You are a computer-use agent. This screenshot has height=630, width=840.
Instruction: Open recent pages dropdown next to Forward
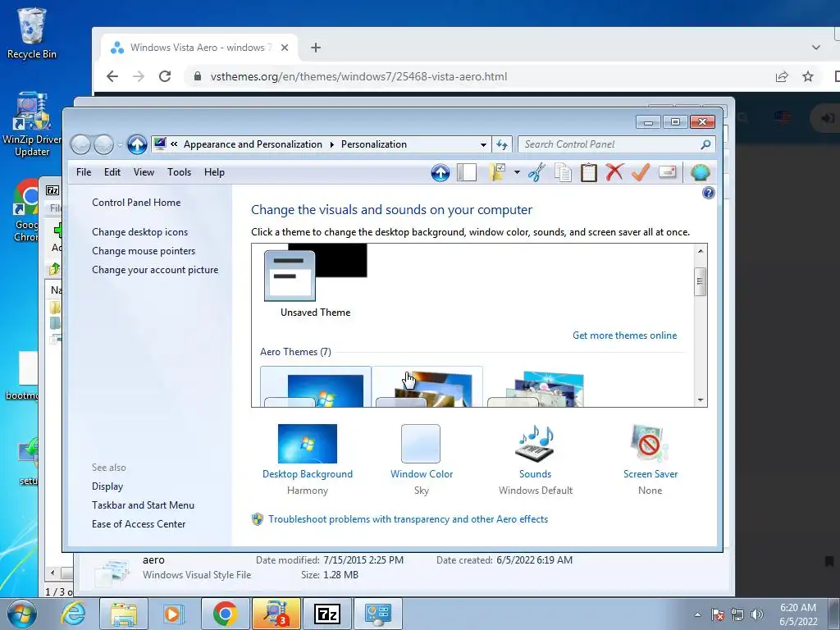(x=120, y=144)
